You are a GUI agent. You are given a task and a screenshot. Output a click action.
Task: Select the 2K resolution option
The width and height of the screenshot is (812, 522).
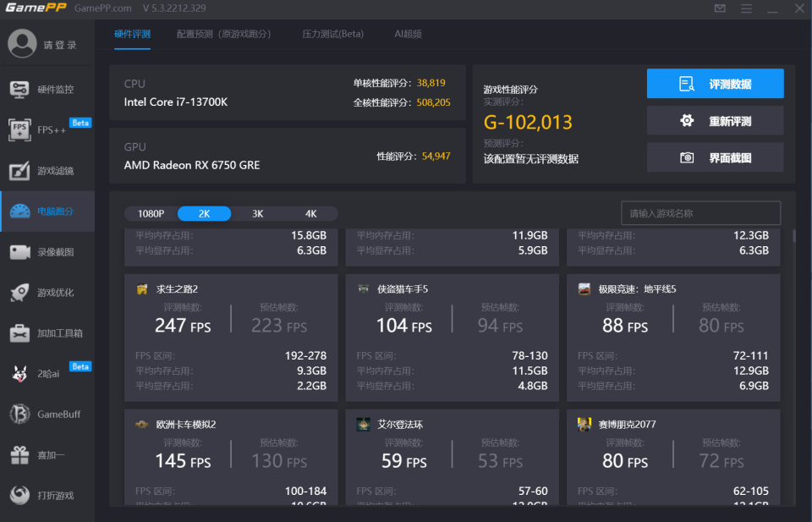click(204, 213)
